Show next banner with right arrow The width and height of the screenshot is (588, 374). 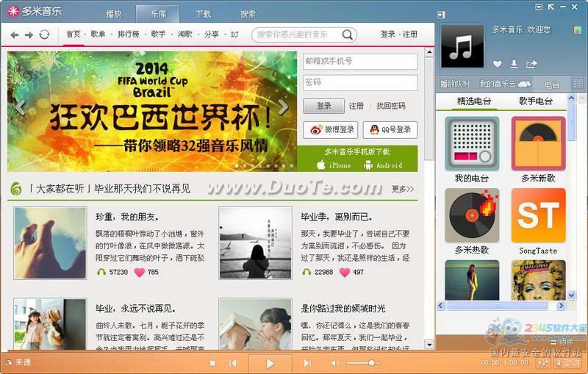[x=284, y=107]
